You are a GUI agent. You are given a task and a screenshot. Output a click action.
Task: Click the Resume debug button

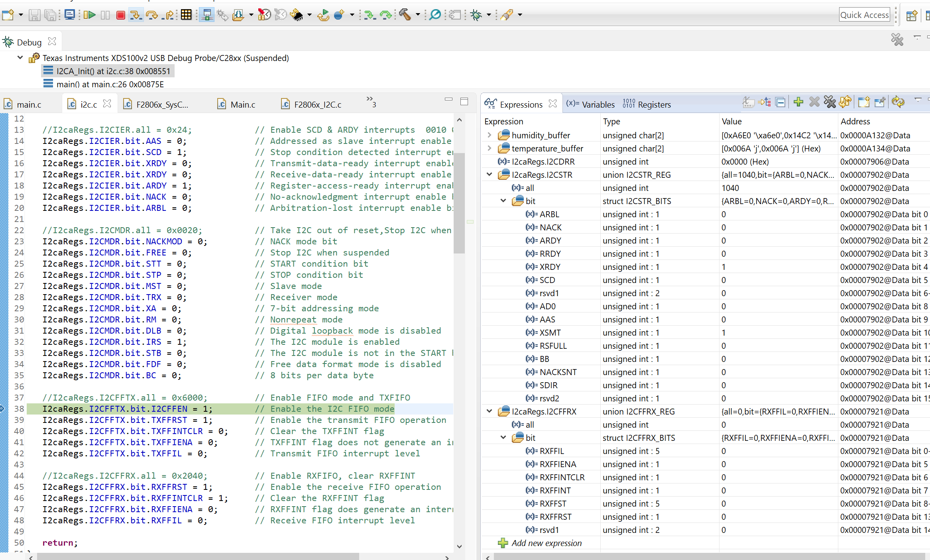[x=90, y=15]
